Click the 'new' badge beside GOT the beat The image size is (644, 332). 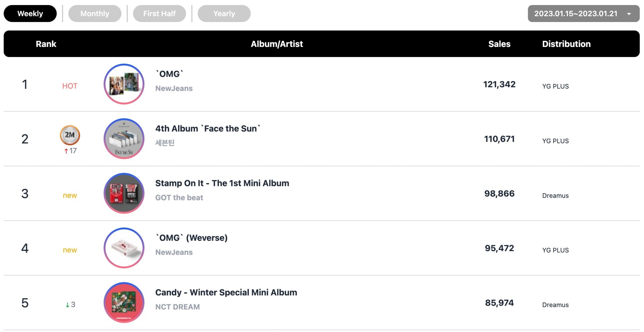pos(69,195)
